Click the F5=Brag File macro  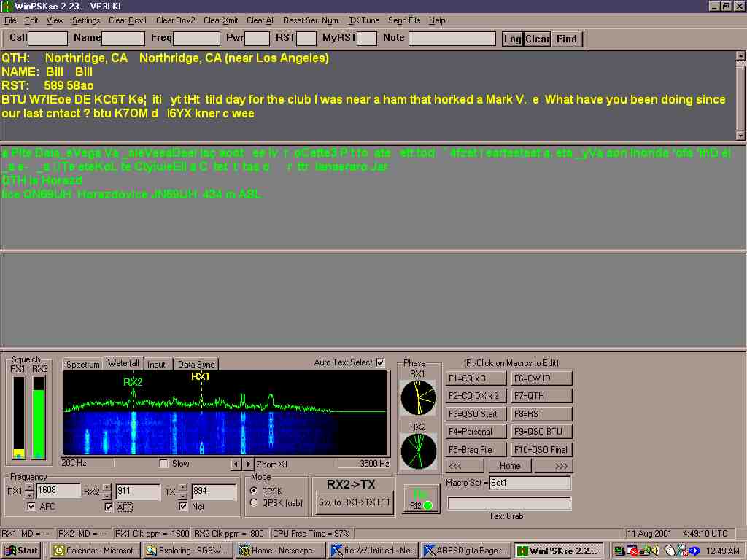coord(476,449)
